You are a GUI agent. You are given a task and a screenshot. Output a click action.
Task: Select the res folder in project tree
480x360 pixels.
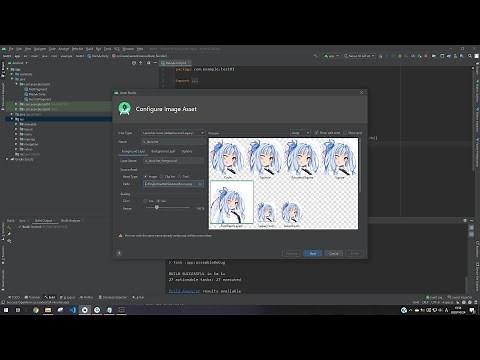pos(22,119)
